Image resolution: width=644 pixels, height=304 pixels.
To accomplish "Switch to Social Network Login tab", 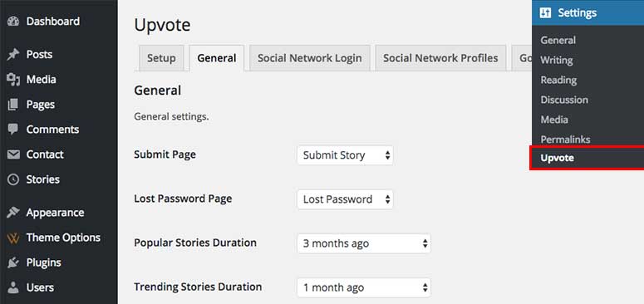I will 310,58.
